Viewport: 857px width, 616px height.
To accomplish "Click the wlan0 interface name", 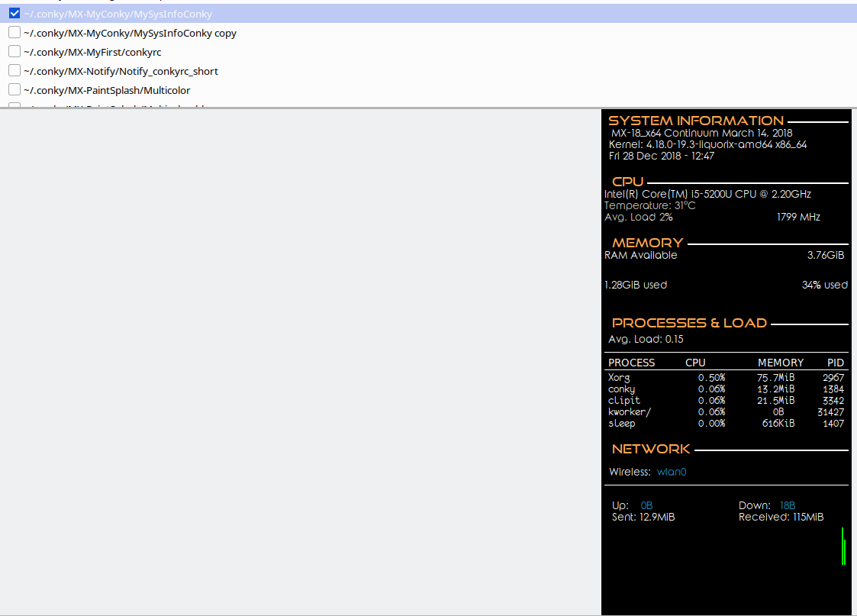I will tap(671, 472).
